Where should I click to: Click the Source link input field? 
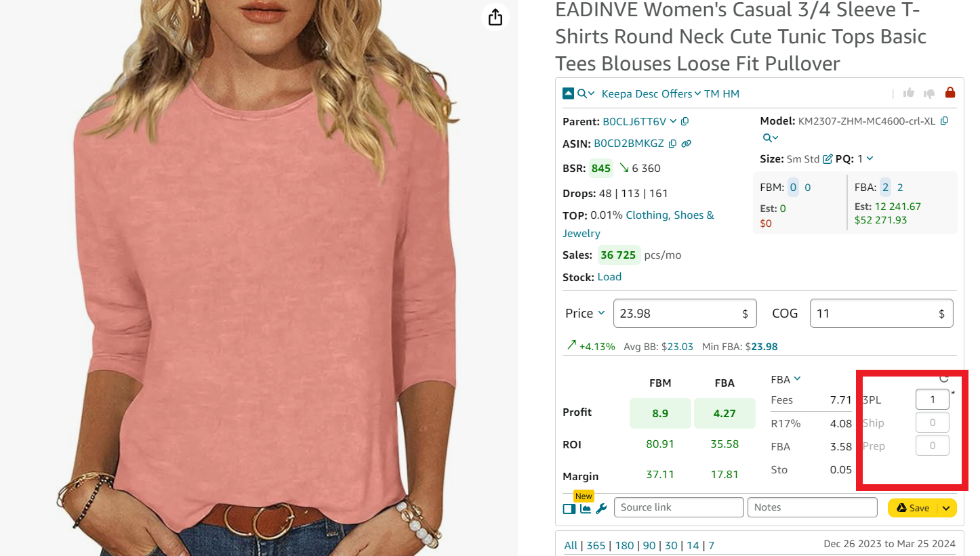[678, 507]
